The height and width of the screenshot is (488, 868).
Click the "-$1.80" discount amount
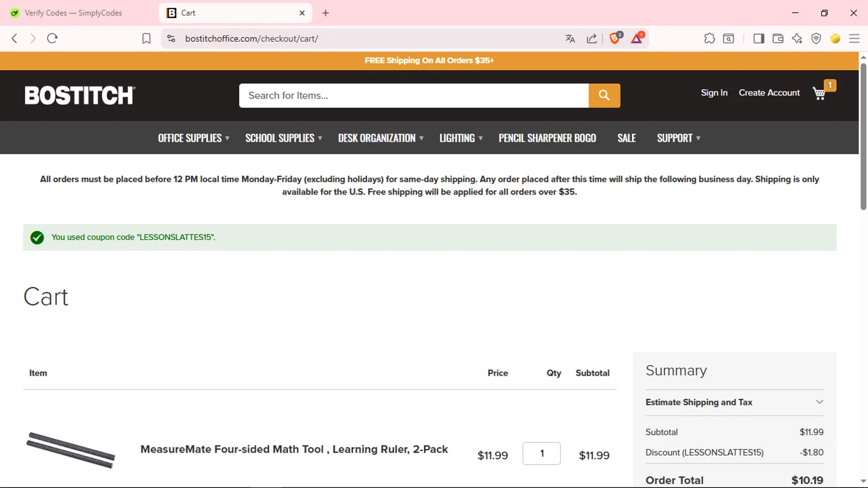tap(812, 453)
